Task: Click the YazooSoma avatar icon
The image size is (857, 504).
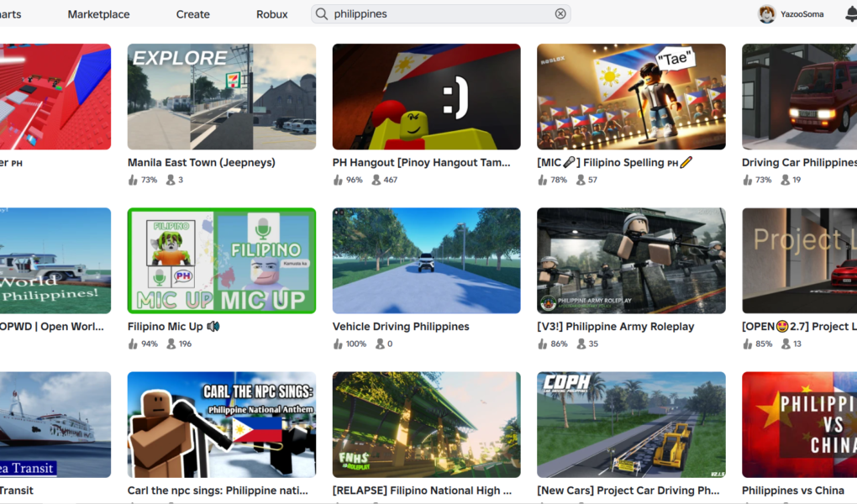Action: point(766,14)
